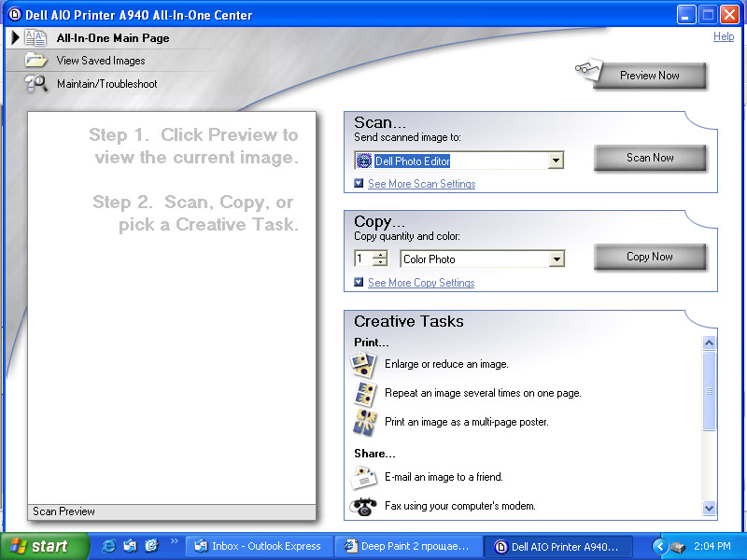Click the third Quick Launch icon
This screenshot has height=560, width=747.
[151, 546]
